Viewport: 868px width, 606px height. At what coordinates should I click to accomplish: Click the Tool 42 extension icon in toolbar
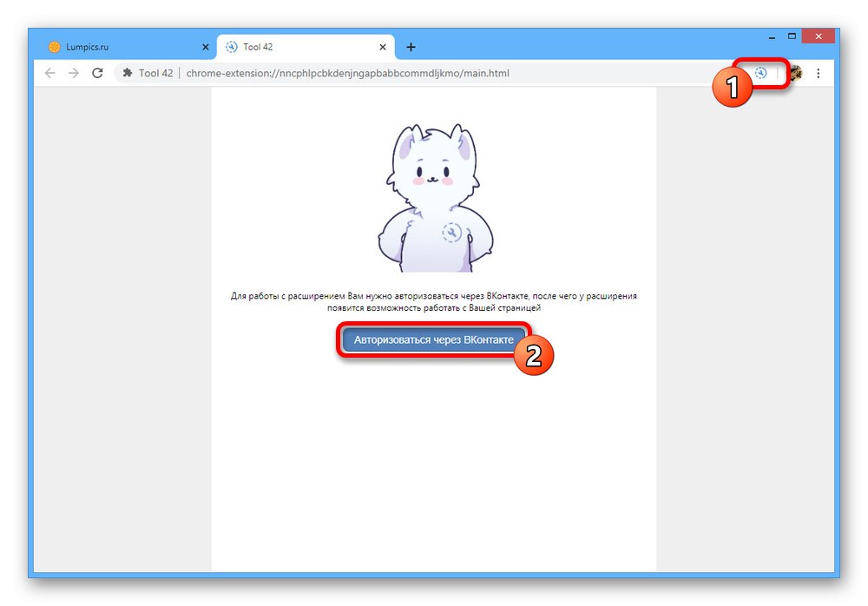pos(761,73)
